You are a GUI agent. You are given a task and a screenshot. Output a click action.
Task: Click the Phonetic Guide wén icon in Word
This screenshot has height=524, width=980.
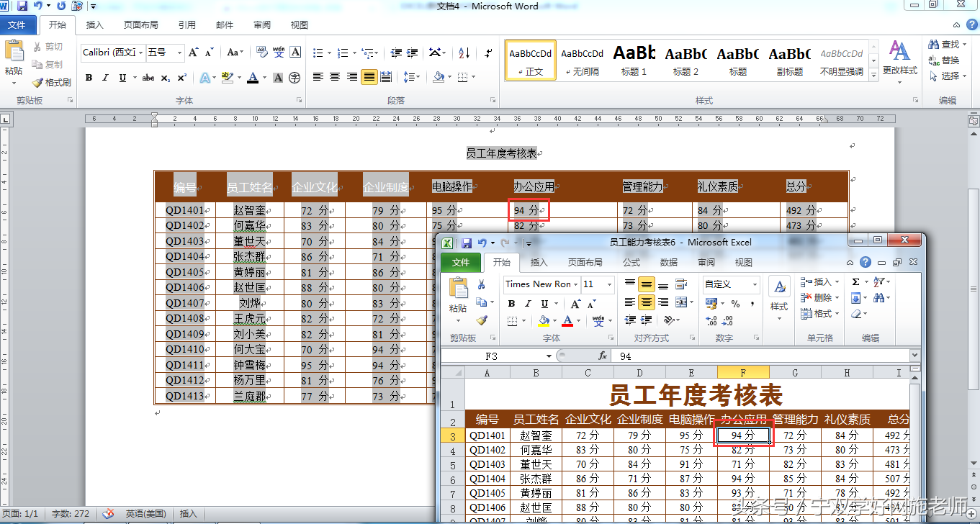pyautogui.click(x=279, y=53)
